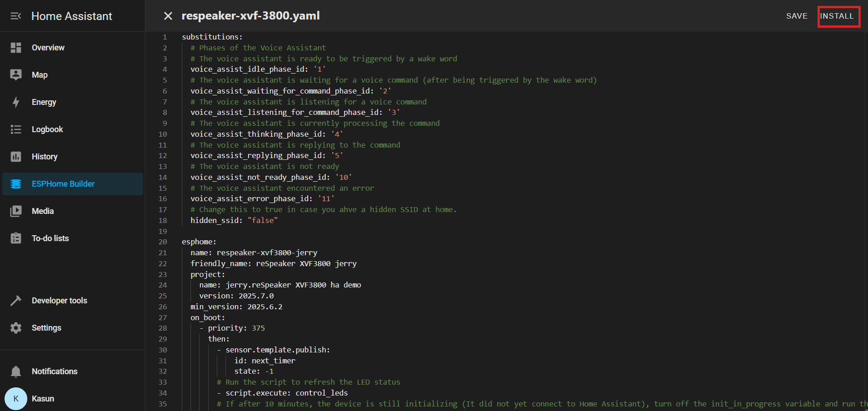Open the Media sidebar entry
Viewport: 868px width, 411px height.
click(73, 211)
